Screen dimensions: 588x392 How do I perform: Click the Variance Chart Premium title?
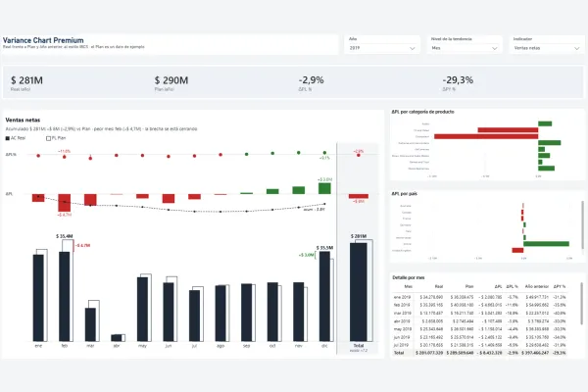43,40
